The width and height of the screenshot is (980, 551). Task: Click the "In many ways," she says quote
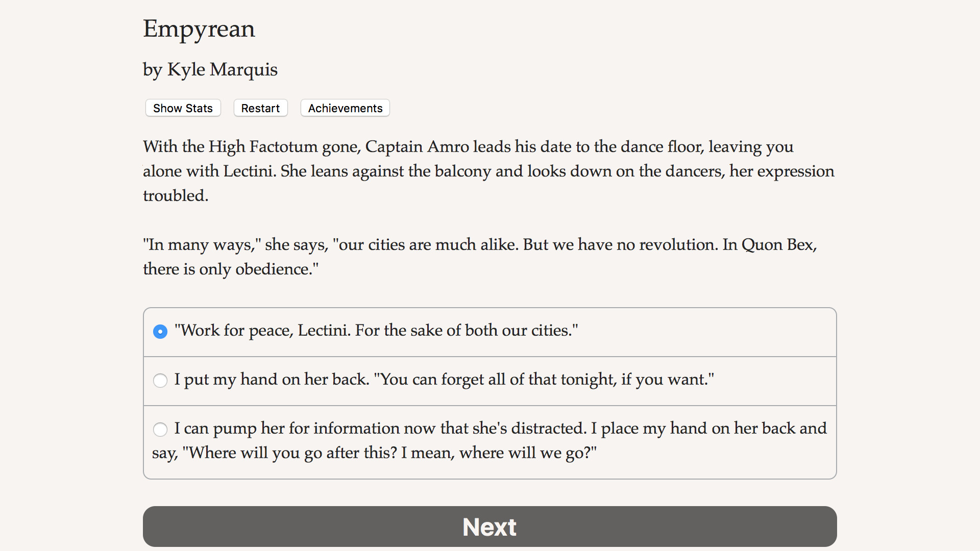235,245
